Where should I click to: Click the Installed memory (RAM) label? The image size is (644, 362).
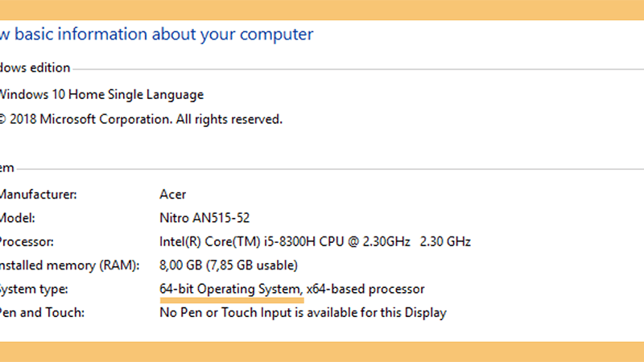[69, 265]
